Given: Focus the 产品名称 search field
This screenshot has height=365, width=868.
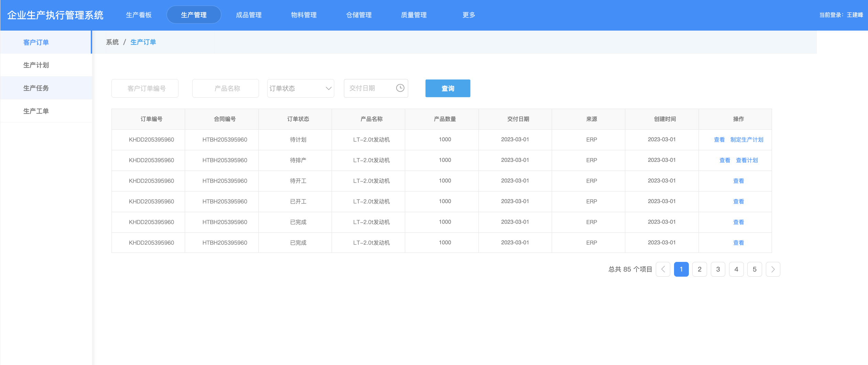Looking at the screenshot, I should tap(225, 88).
